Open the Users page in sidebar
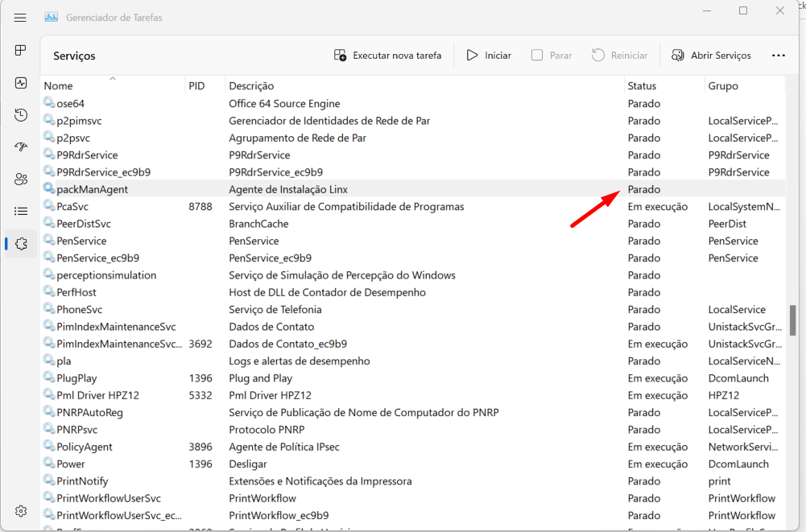Viewport: 806px width, 532px height. click(21, 179)
